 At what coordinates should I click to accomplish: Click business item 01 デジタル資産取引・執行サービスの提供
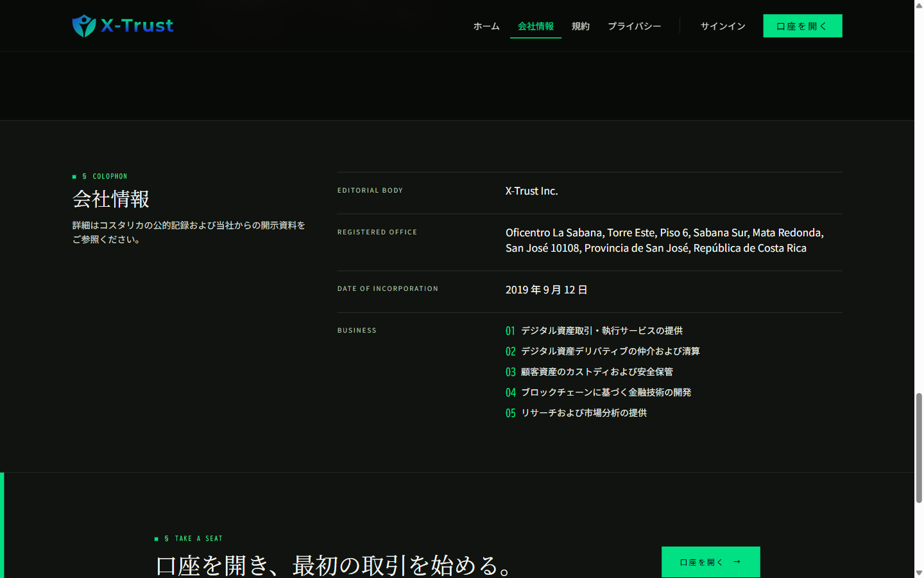click(x=594, y=331)
